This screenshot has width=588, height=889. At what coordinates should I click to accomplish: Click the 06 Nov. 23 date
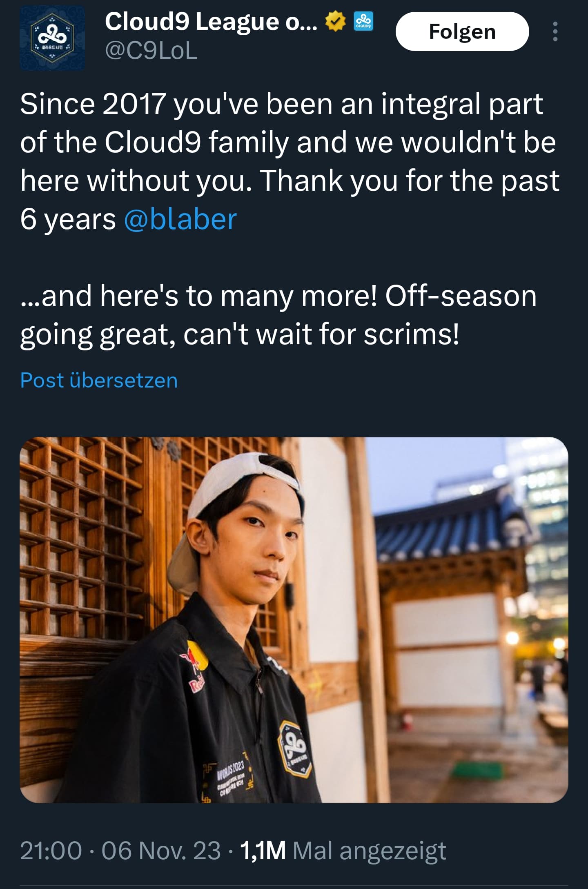pos(161,851)
